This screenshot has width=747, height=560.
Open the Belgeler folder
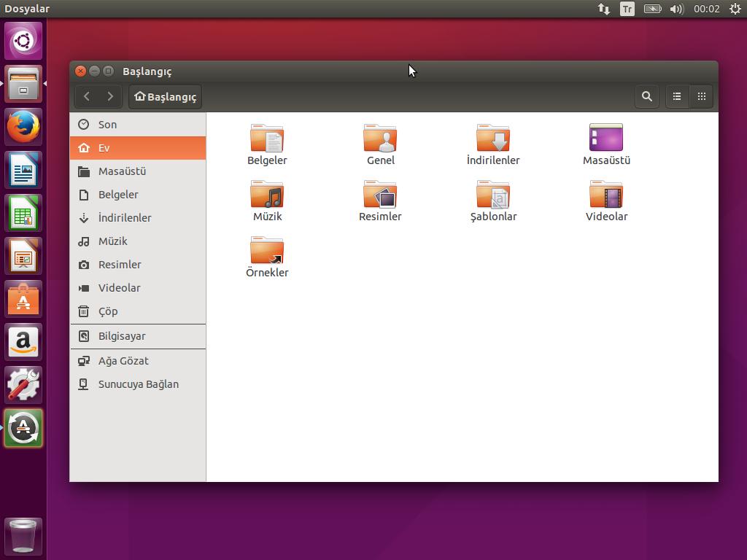point(267,142)
